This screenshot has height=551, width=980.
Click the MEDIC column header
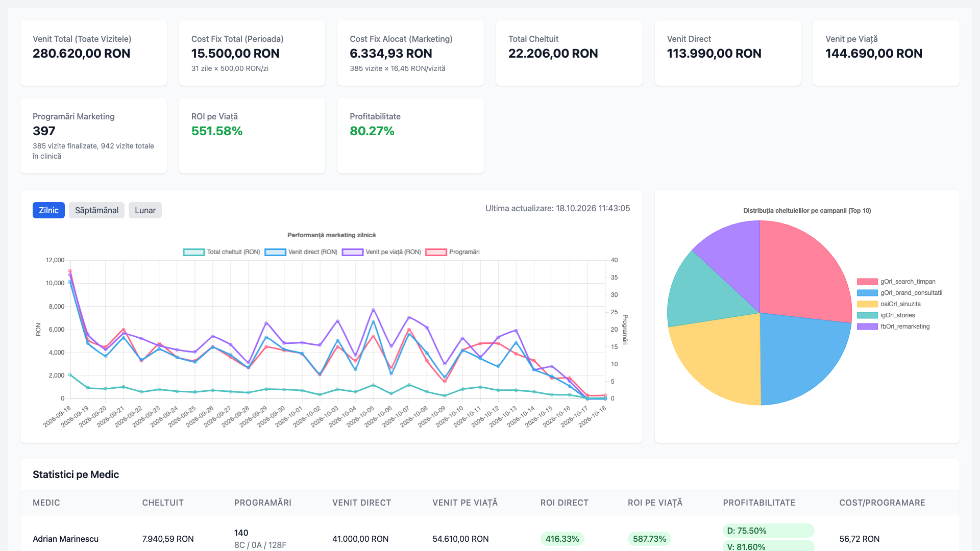click(46, 503)
